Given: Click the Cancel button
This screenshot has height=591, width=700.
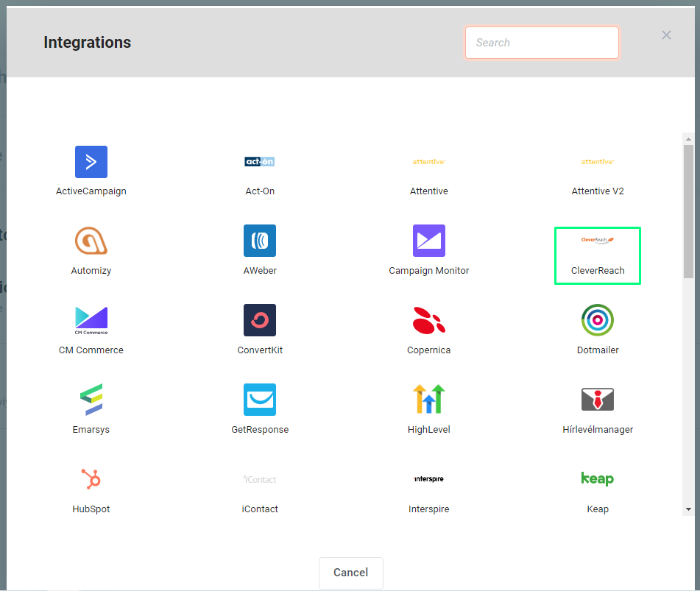Looking at the screenshot, I should (x=351, y=573).
